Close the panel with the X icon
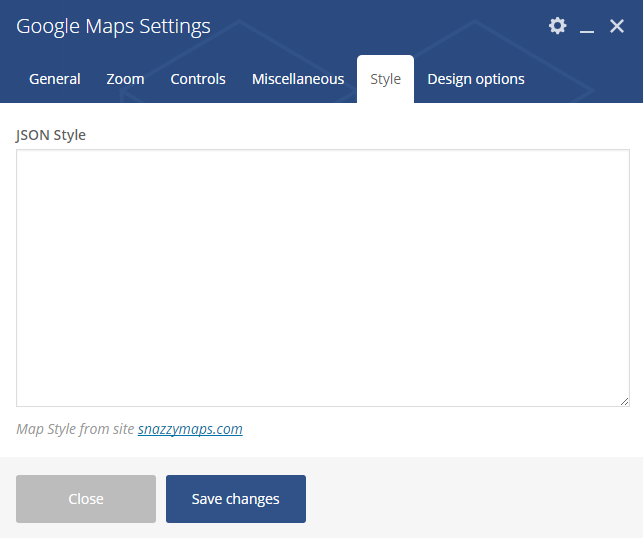 click(617, 26)
